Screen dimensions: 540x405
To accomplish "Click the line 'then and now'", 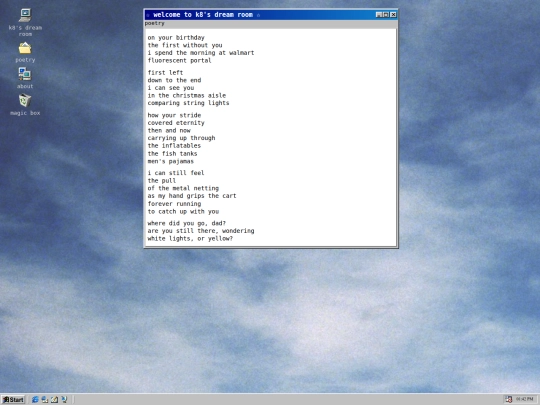I will (169, 131).
